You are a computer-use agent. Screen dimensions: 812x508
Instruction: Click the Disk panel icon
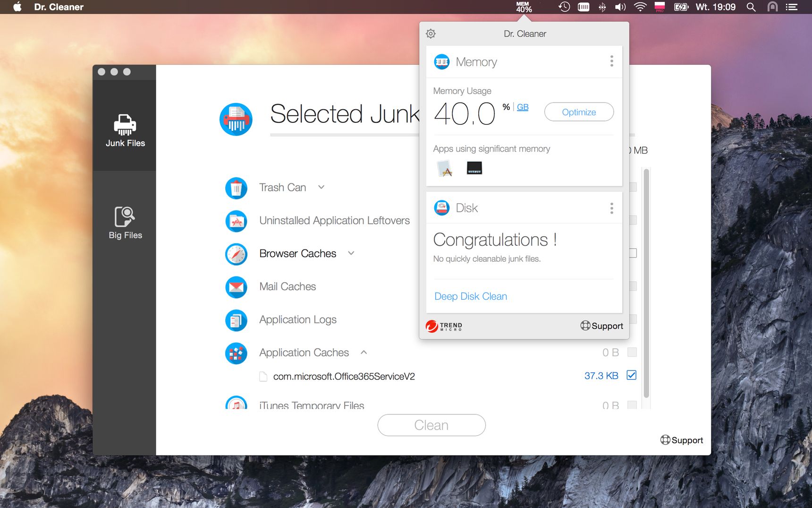pos(442,208)
